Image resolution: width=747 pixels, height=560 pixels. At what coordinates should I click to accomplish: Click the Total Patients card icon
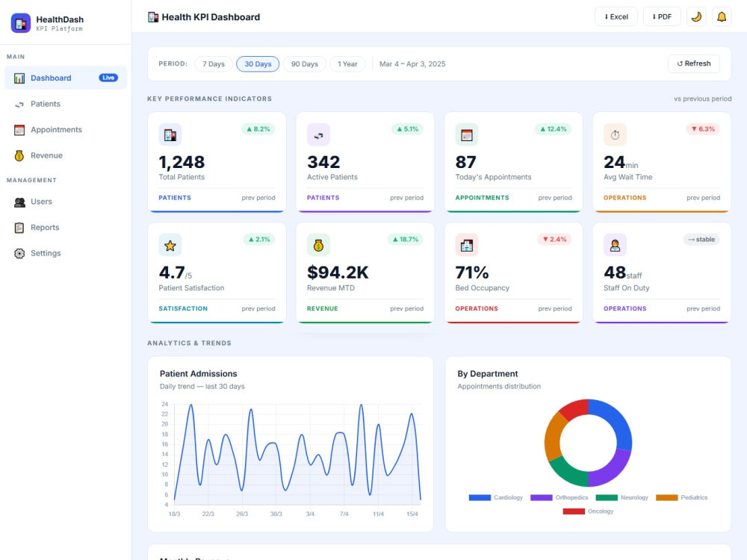click(170, 134)
